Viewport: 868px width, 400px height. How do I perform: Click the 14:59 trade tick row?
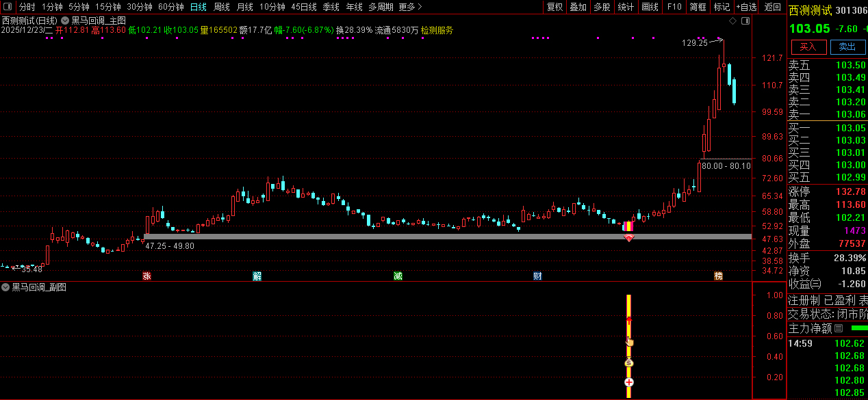[828, 343]
